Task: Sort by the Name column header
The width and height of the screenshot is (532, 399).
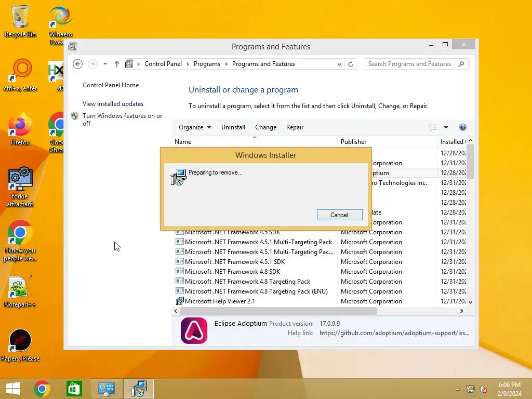Action: [255, 142]
